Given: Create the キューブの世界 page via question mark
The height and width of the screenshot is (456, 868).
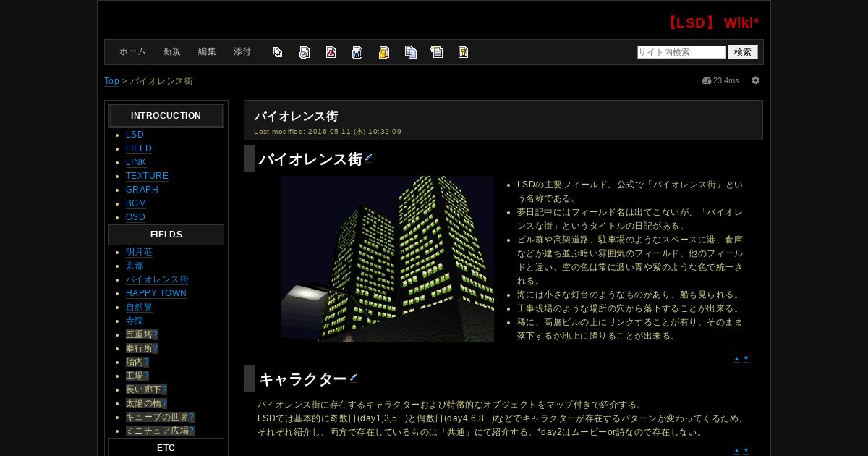Looking at the screenshot, I should tap(192, 417).
